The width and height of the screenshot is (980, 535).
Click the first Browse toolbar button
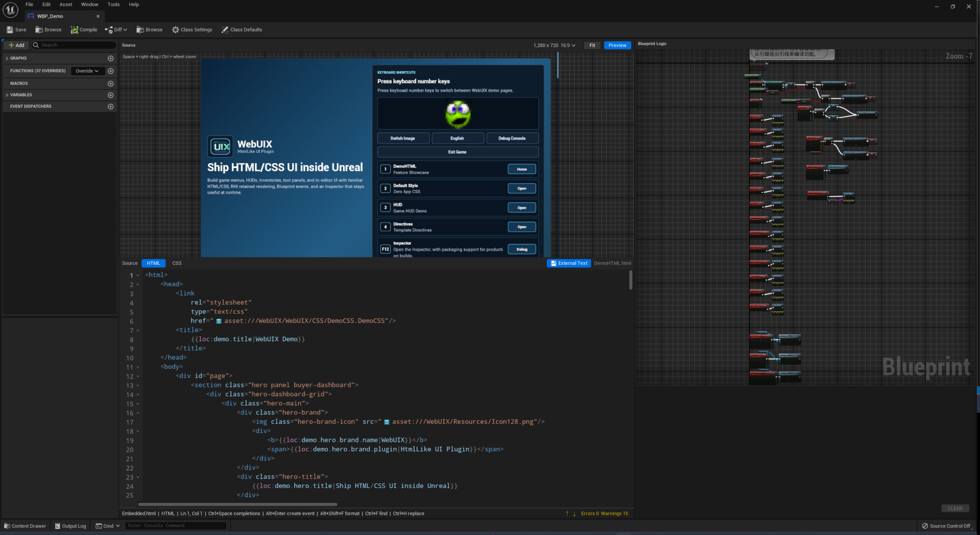click(48, 30)
